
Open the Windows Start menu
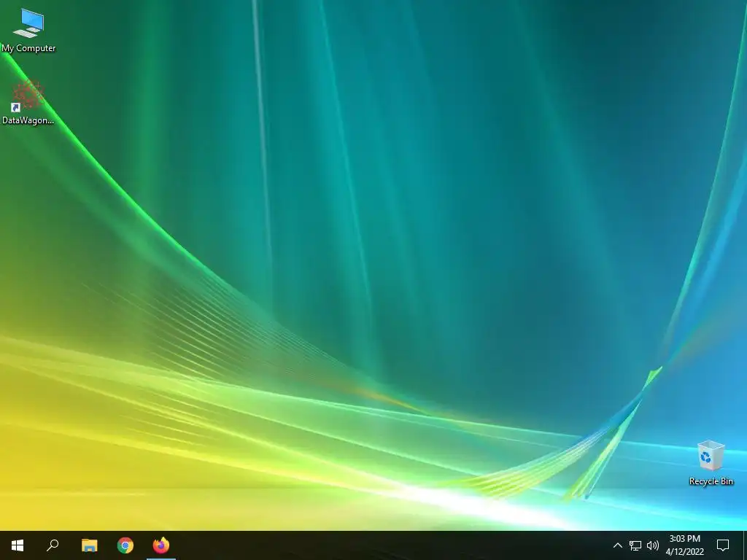click(18, 545)
